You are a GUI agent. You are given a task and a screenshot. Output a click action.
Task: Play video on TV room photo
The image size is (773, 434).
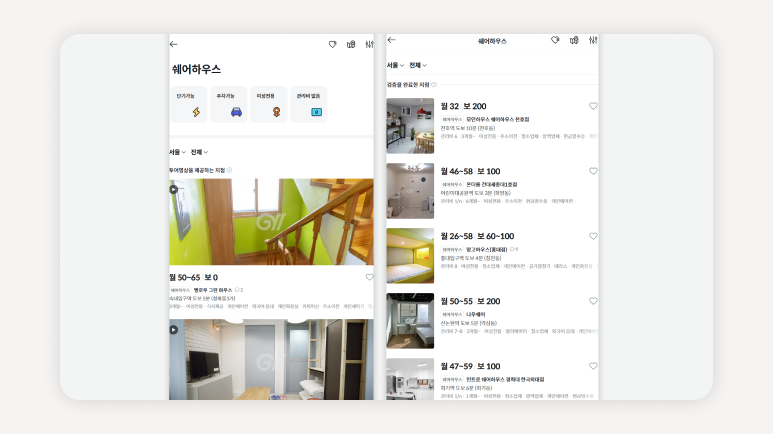click(174, 329)
